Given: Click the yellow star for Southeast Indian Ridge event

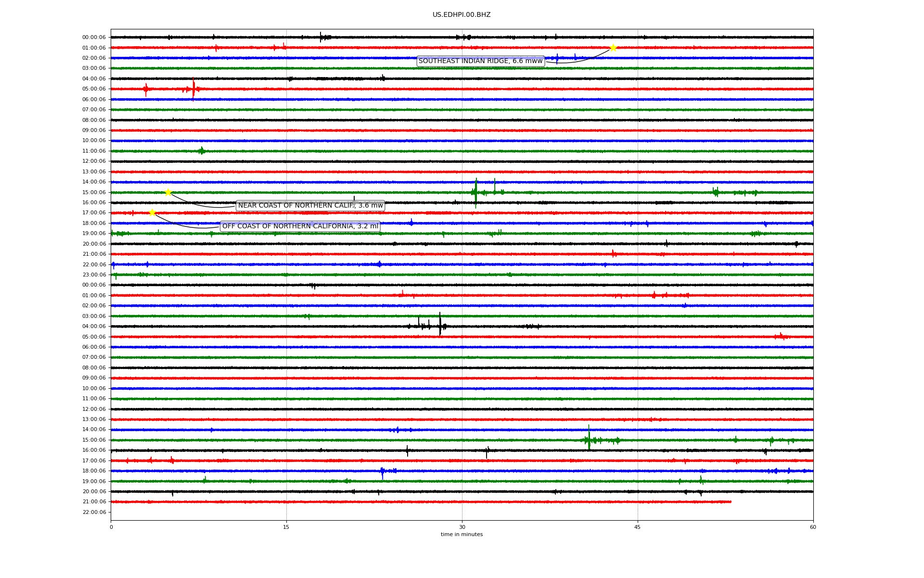Looking at the screenshot, I should pyautogui.click(x=613, y=48).
